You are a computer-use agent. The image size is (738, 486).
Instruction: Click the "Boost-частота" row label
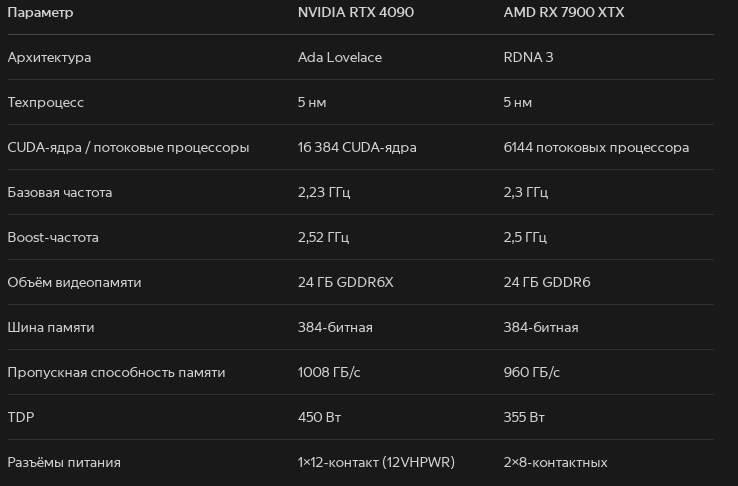53,237
